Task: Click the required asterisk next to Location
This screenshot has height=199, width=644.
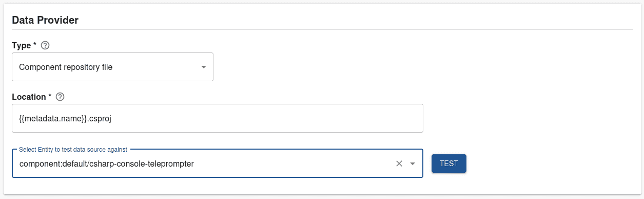Action: [x=50, y=96]
